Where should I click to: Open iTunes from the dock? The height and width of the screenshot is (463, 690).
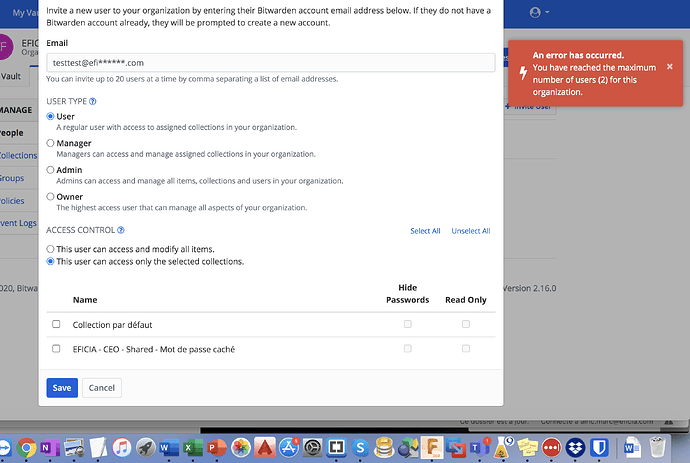[122, 448]
